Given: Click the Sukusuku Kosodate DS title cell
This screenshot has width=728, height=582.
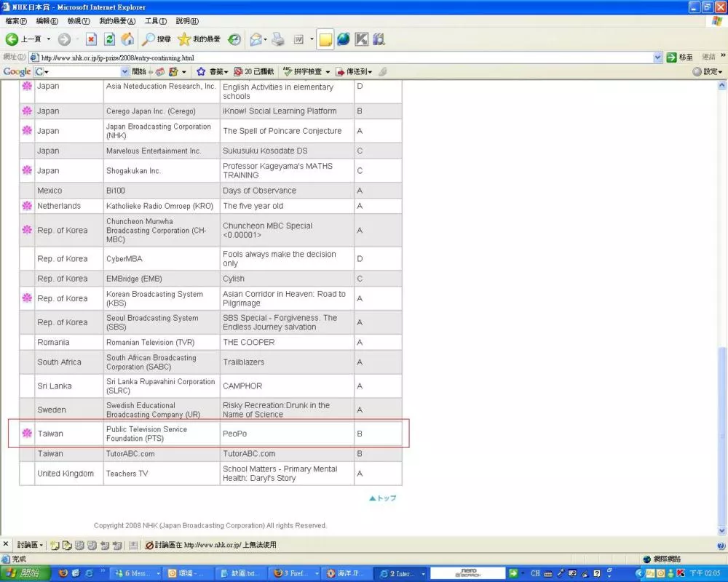Looking at the screenshot, I should (x=286, y=151).
